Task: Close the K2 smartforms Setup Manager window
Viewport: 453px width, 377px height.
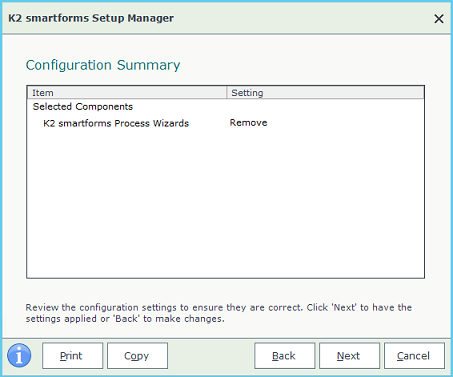Action: coord(439,19)
